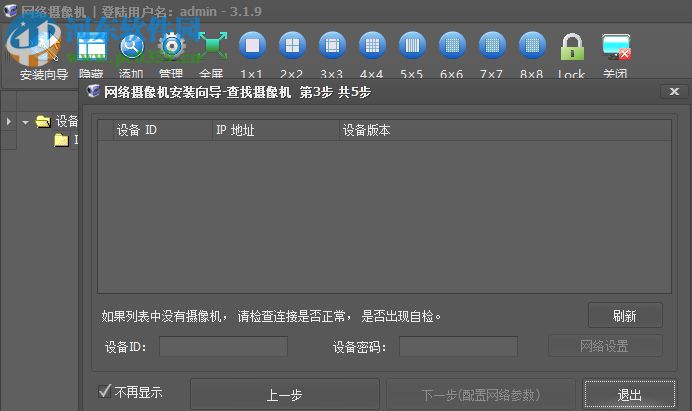Focus the 设备ID input field

223,347
